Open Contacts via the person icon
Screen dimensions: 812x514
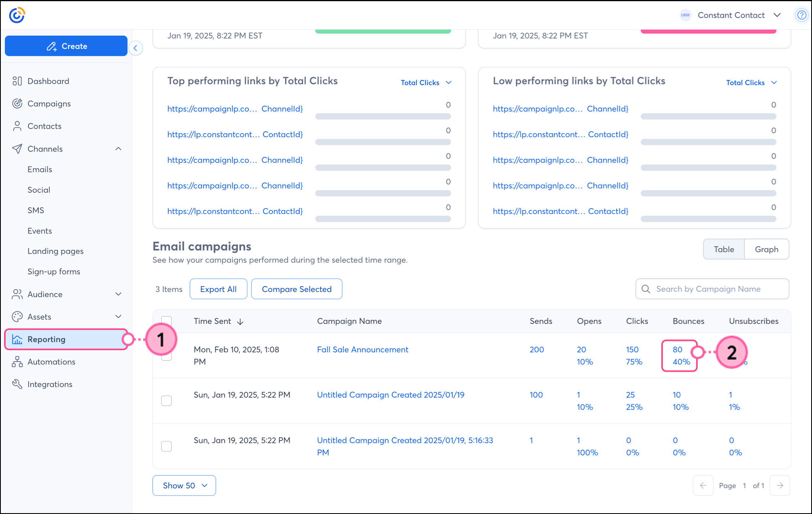click(x=17, y=126)
